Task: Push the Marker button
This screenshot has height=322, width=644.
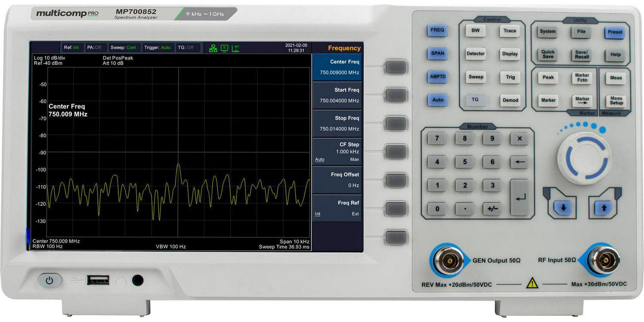Action: point(548,100)
